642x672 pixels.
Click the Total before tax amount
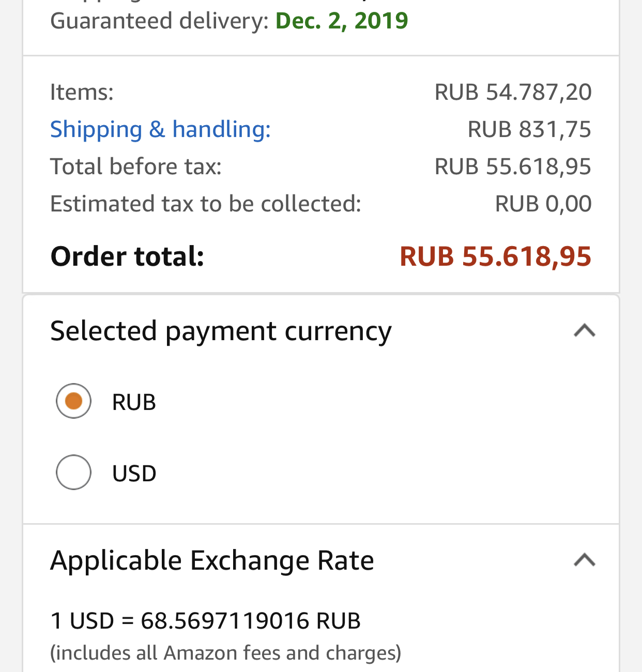[x=513, y=166]
